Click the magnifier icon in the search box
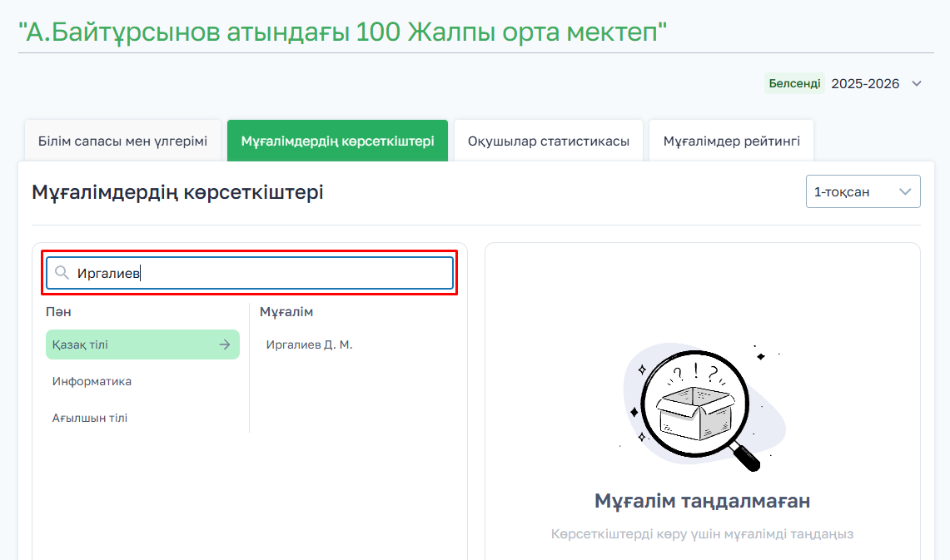 62,273
